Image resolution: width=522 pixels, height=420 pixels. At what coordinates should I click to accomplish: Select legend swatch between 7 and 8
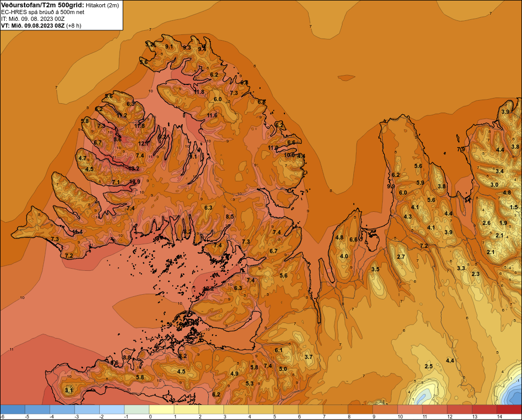point(335,410)
